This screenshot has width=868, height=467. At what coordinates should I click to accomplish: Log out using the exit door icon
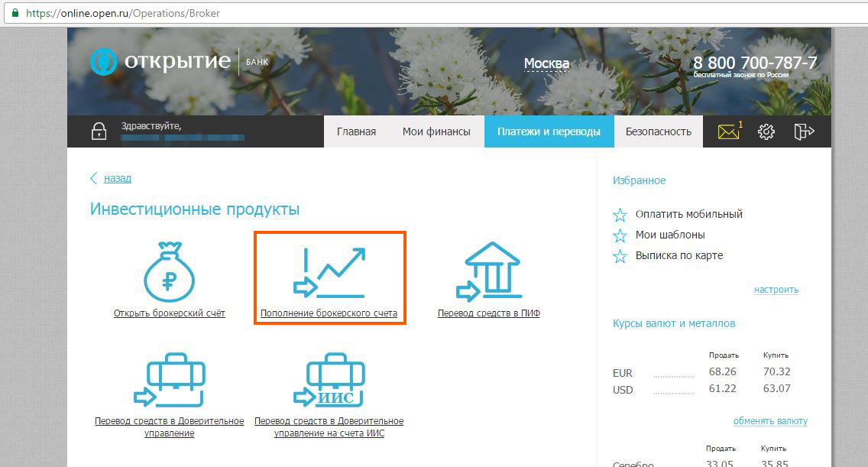(x=804, y=131)
